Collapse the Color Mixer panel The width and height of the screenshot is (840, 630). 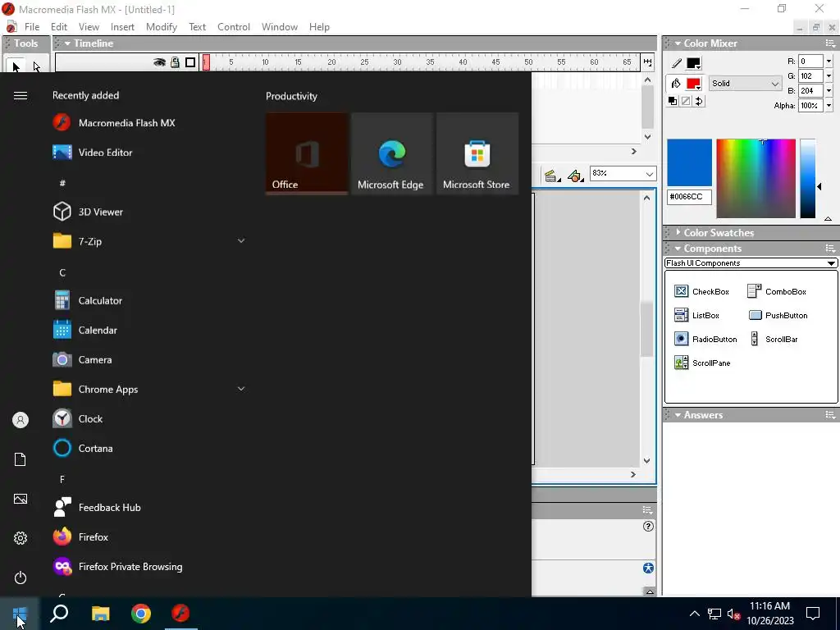click(x=678, y=43)
